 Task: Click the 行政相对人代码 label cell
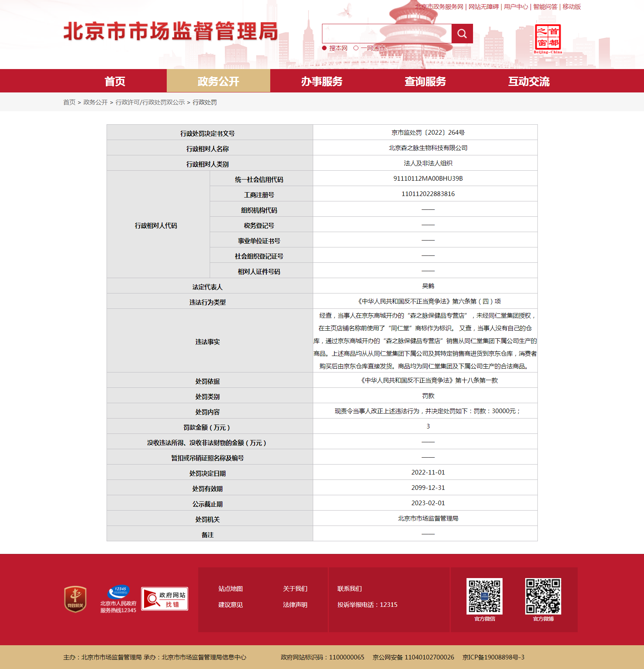point(158,224)
